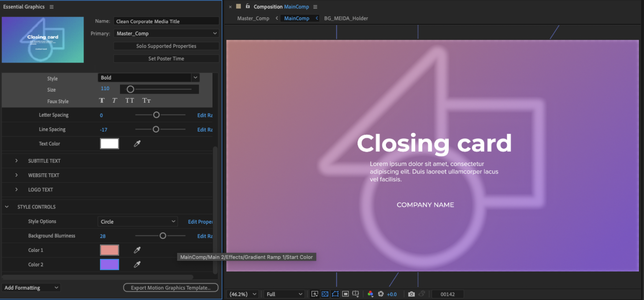The width and height of the screenshot is (644, 300).
Task: Pick Color 1 with its eyedropper
Action: 137,250
